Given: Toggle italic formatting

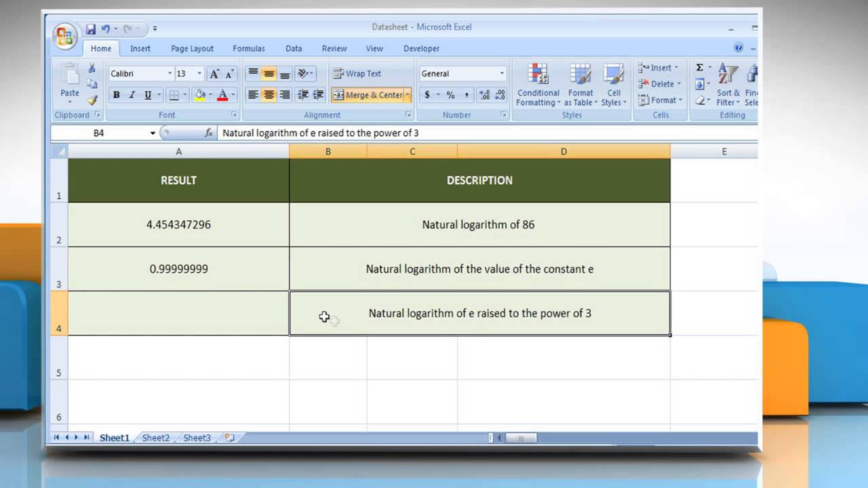Looking at the screenshot, I should 132,95.
